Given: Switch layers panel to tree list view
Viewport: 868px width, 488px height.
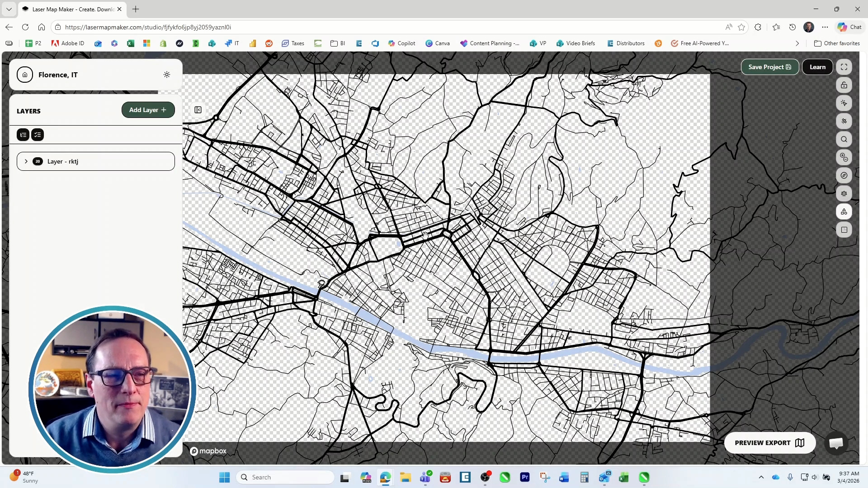Looking at the screenshot, I should click(23, 135).
